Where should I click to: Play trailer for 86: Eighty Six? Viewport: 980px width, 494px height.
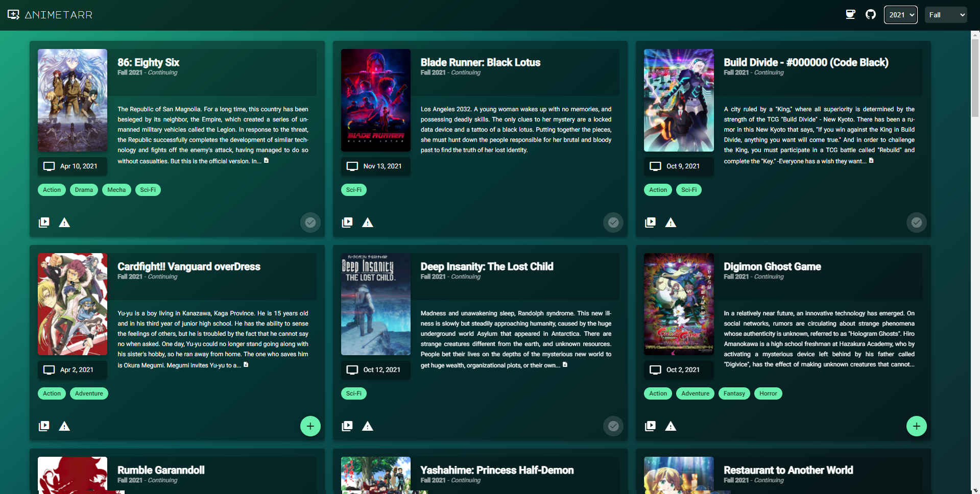coord(44,223)
